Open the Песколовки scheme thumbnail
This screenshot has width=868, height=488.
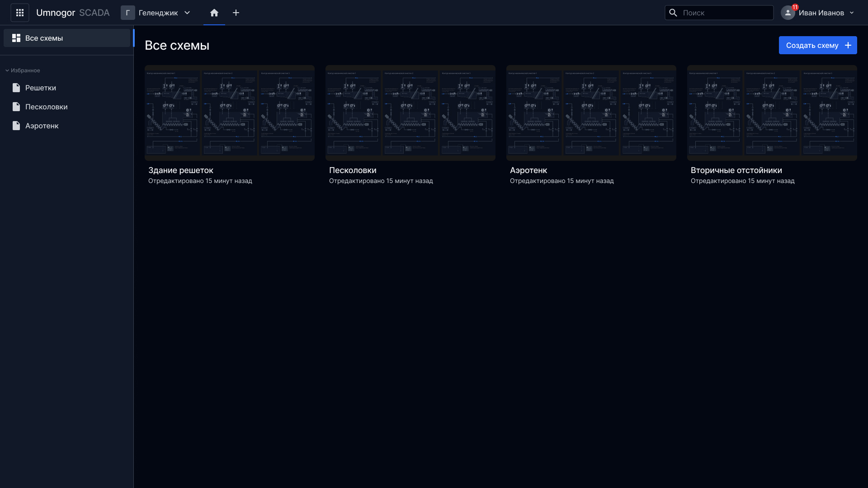pyautogui.click(x=410, y=113)
